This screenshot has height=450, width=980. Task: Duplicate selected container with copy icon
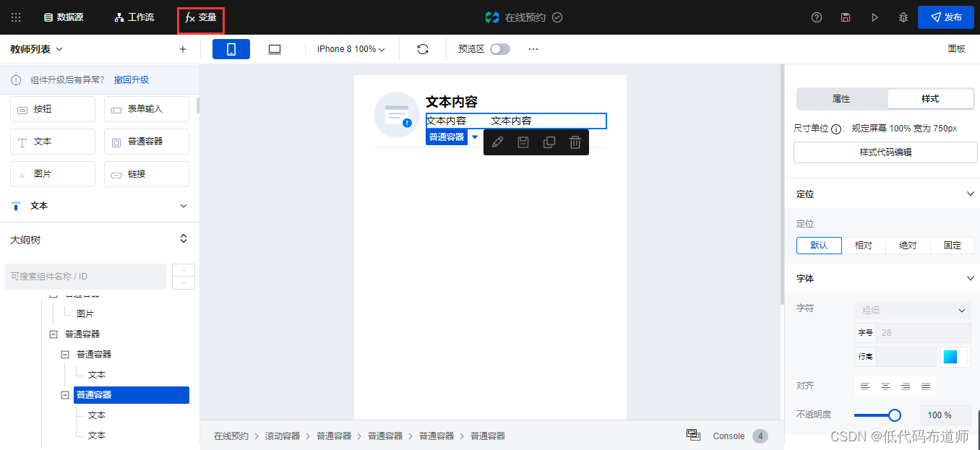[x=549, y=142]
